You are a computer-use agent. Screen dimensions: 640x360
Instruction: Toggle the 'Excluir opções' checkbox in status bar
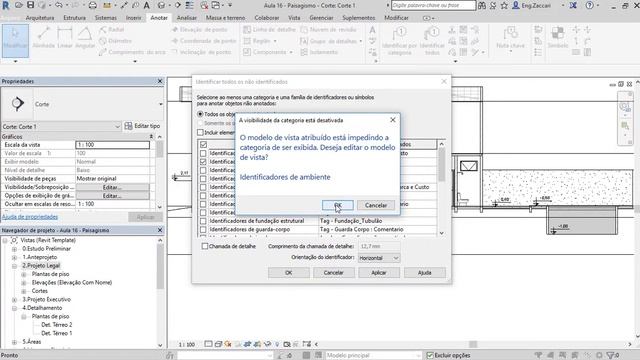(x=430, y=356)
